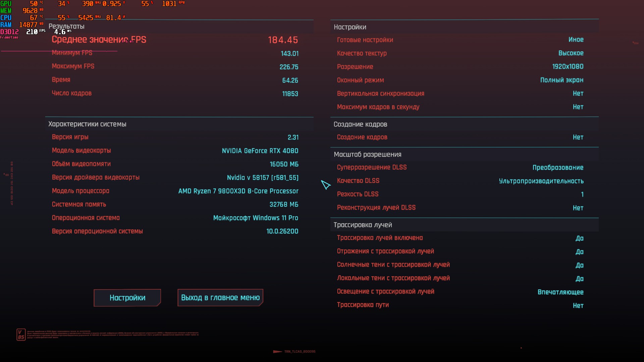Select Вертикальная синхронизация value Нет
The image size is (644, 362).
click(x=578, y=94)
